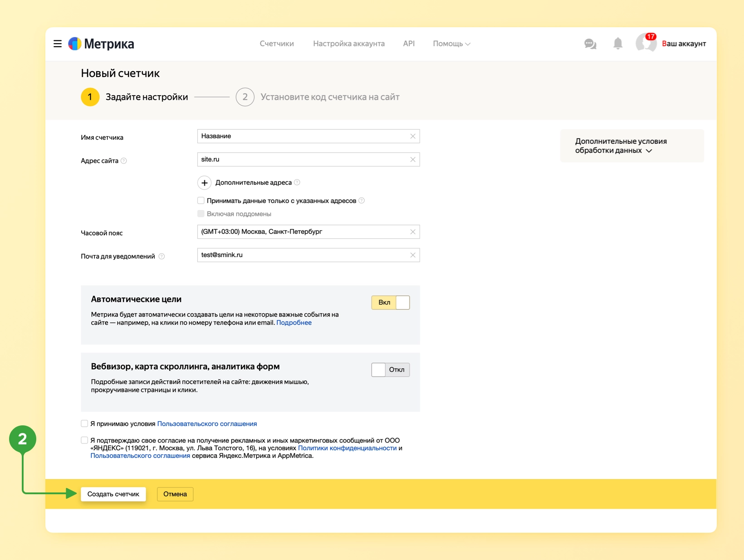
Task: Add additional addresses with plus icon
Action: coord(205,183)
